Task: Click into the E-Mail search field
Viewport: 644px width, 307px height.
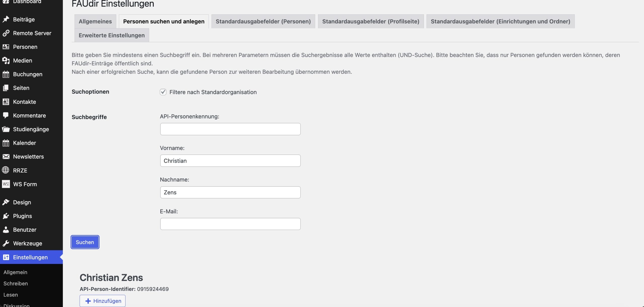Action: [230, 224]
